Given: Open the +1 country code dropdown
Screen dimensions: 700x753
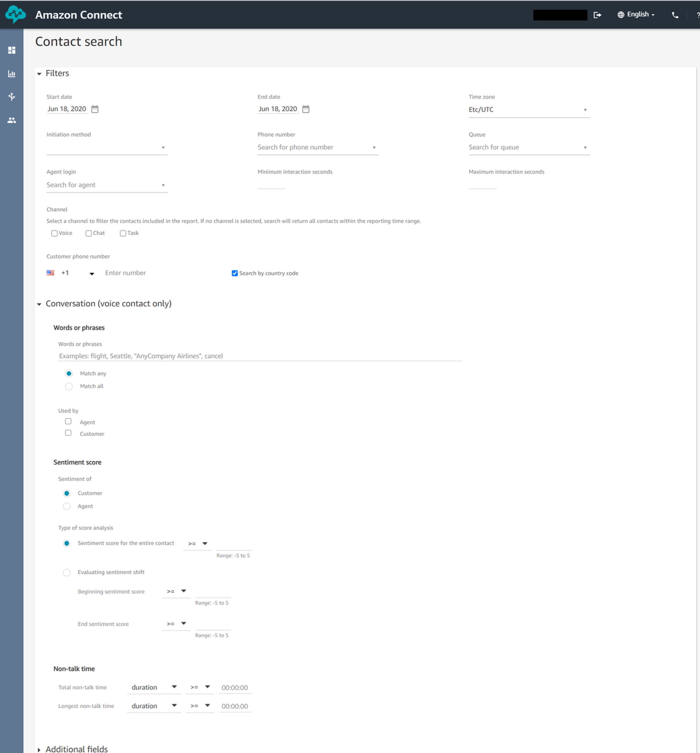Looking at the screenshot, I should point(78,273).
